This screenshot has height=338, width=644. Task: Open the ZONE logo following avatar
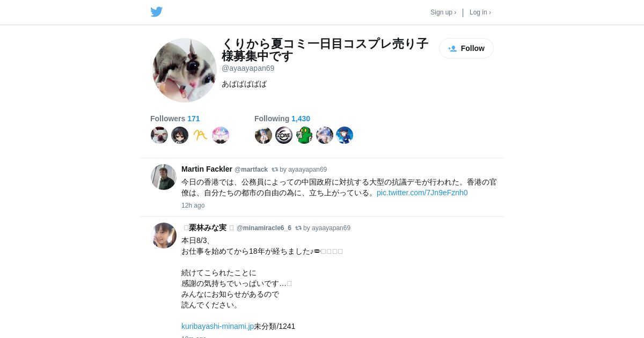coord(284,135)
